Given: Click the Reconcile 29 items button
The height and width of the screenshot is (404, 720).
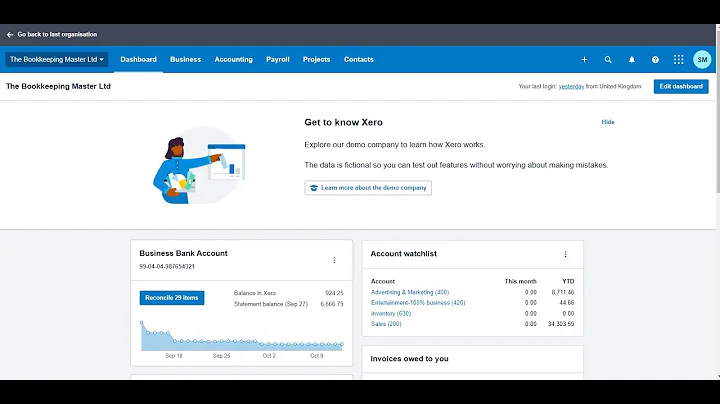Looking at the screenshot, I should [172, 298].
